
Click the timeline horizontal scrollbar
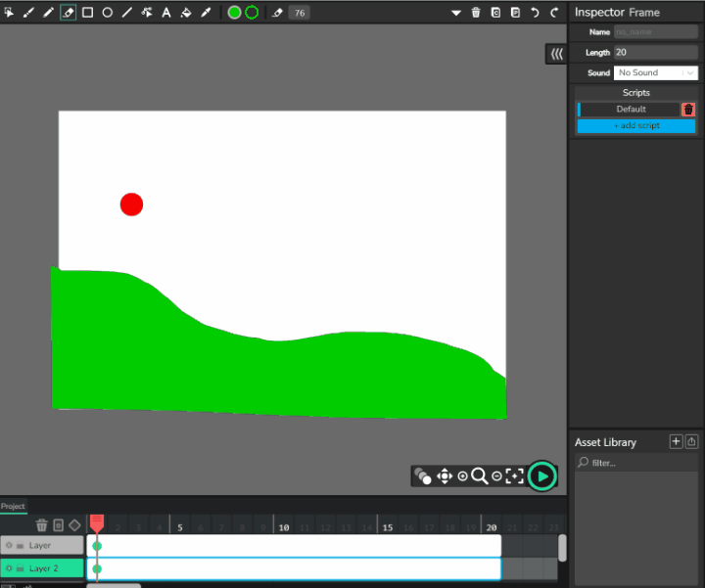(114, 585)
